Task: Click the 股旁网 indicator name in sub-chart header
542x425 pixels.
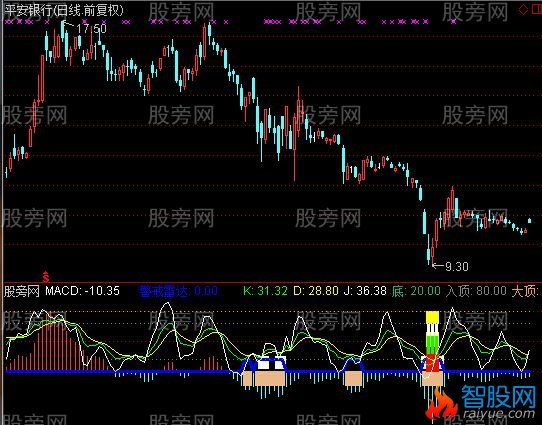Action: point(21,291)
